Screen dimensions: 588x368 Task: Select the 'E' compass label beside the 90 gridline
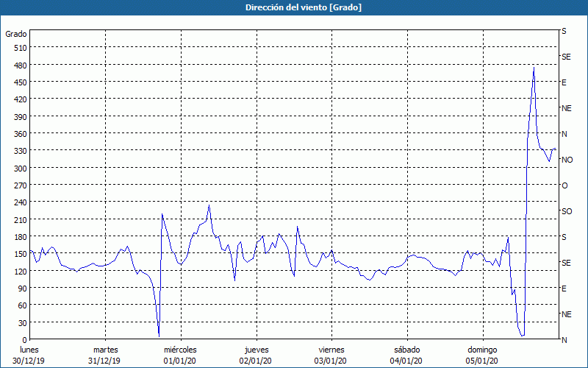pyautogui.click(x=564, y=289)
